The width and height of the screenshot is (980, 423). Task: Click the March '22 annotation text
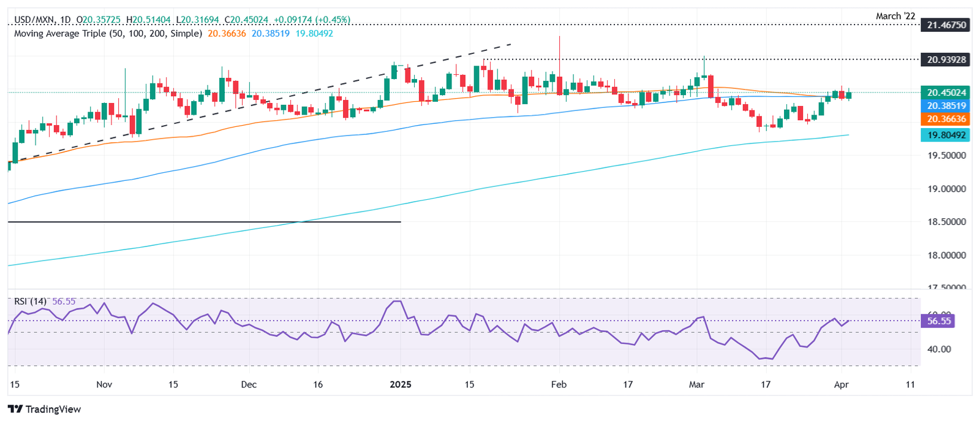click(895, 16)
